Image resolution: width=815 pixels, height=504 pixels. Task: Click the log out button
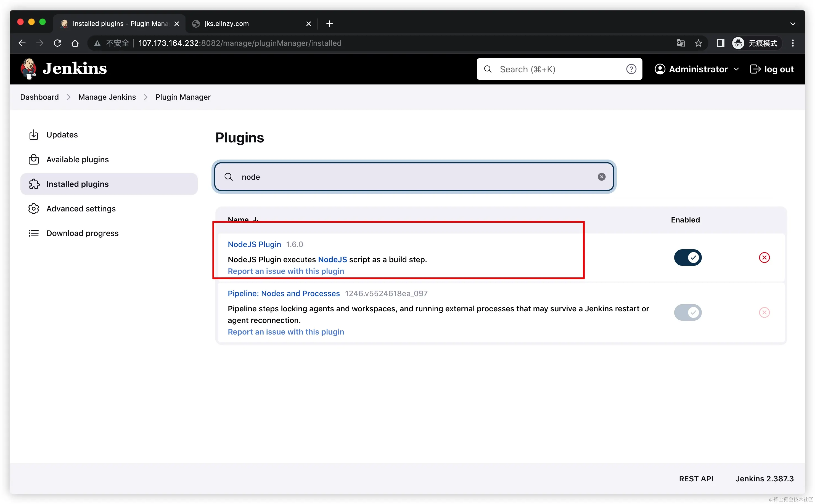tap(772, 69)
